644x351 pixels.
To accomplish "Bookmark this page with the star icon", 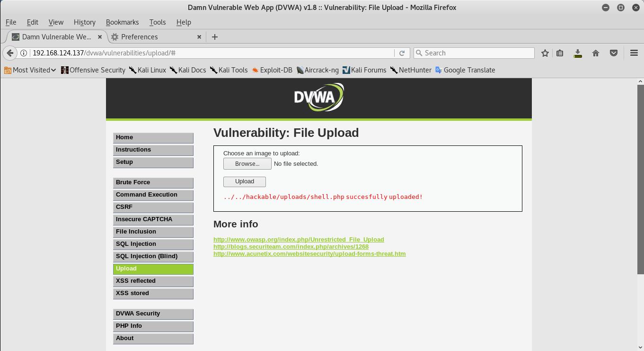I will pos(545,53).
